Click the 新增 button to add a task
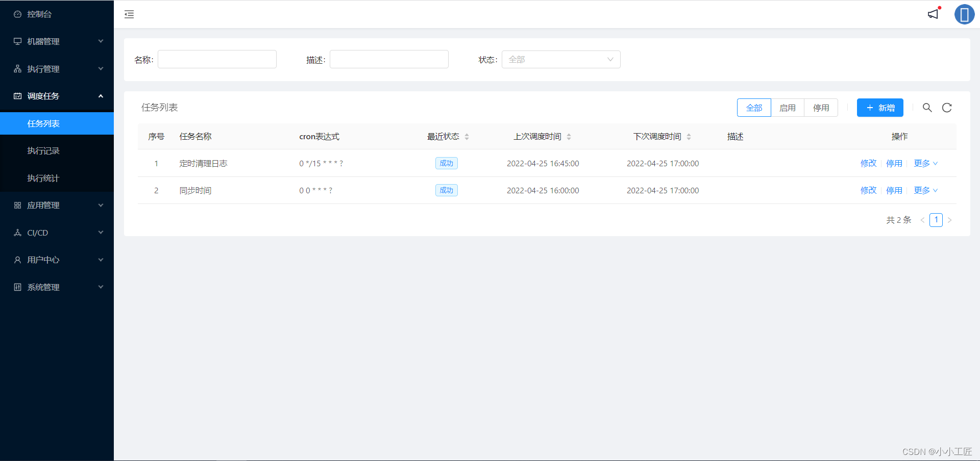 click(x=880, y=108)
